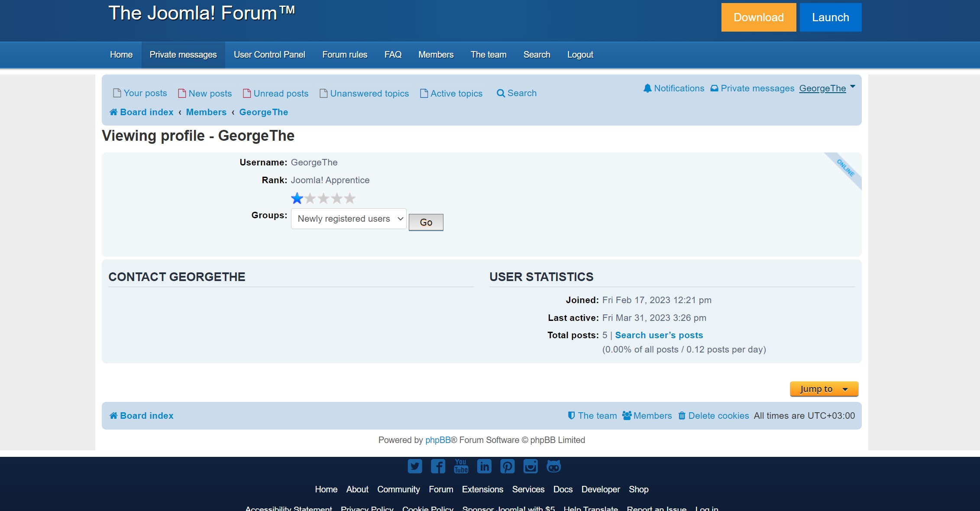Click the orange Download button

(759, 17)
